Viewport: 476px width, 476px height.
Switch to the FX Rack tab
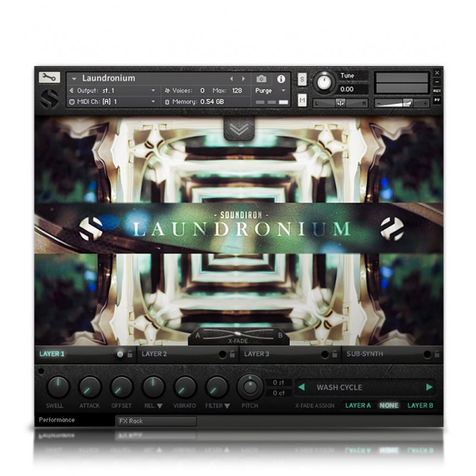click(x=156, y=421)
